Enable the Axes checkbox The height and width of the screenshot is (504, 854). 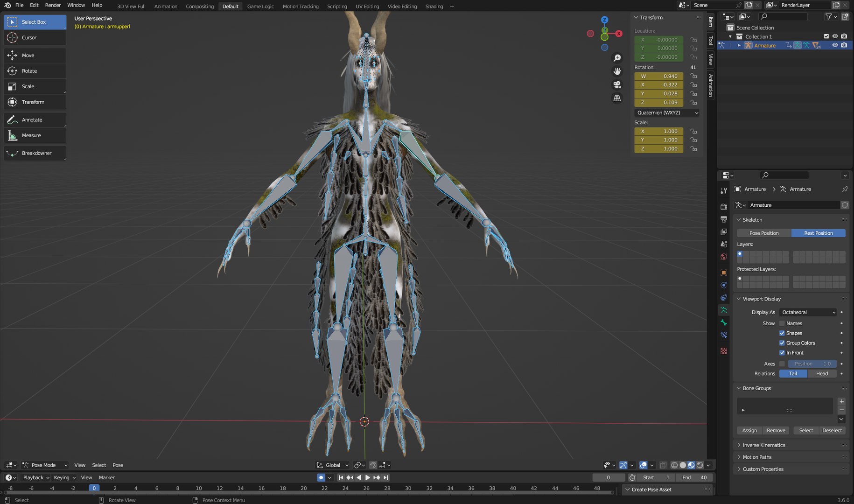[782, 364]
